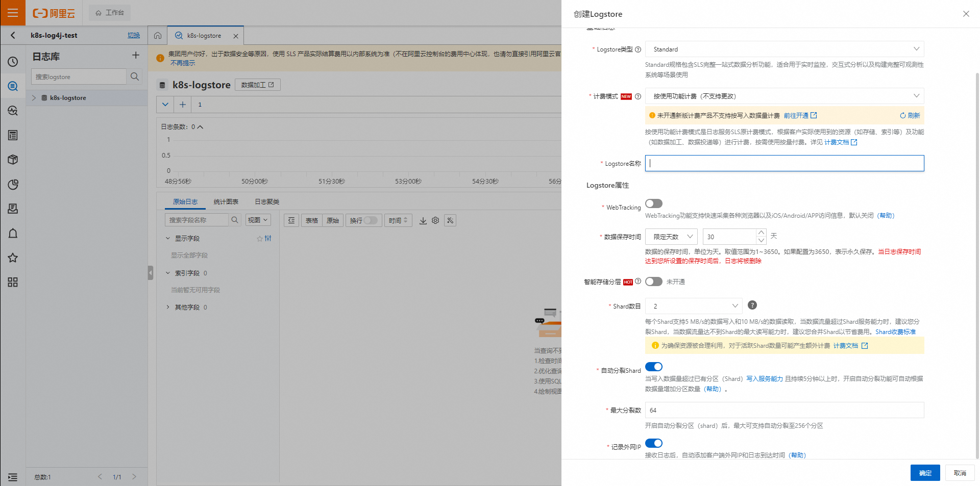Open the star favorites sidebar icon
Image resolution: width=980 pixels, height=486 pixels.
pyautogui.click(x=13, y=258)
